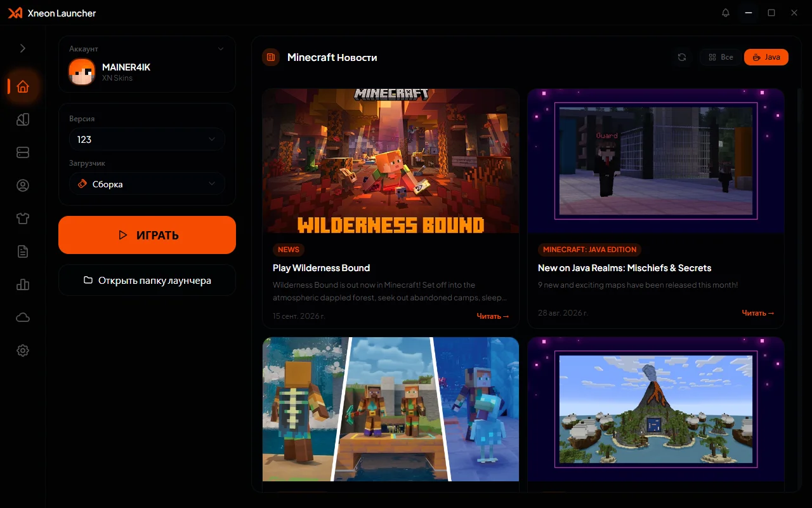The image size is (812, 508).
Task: Open launcher settings gear icon
Action: 23,351
